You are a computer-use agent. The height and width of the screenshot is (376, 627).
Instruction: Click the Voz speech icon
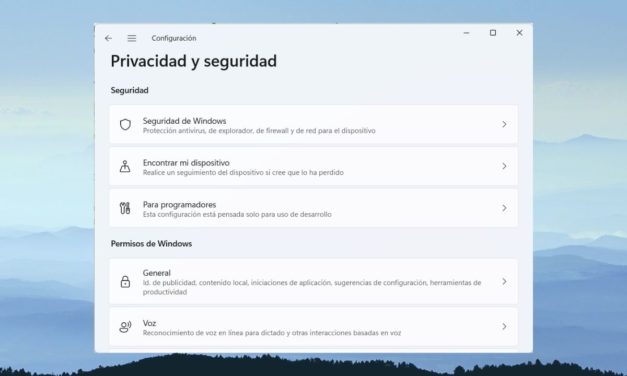[x=125, y=327]
